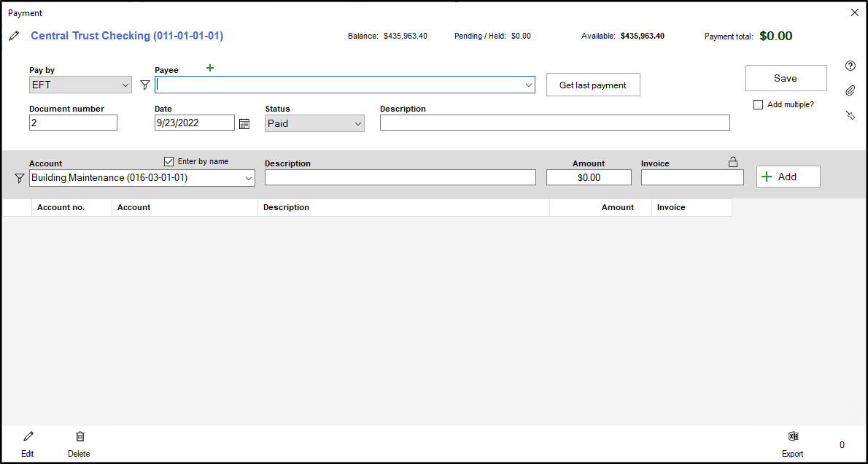Click the help question mark icon
The image size is (868, 464).
click(x=850, y=66)
